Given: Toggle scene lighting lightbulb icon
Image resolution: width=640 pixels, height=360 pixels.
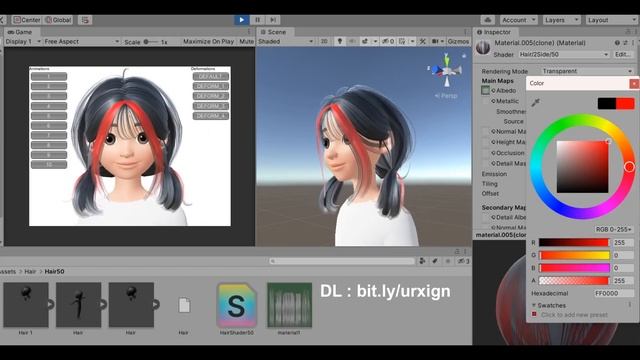Looking at the screenshot, I should point(340,41).
